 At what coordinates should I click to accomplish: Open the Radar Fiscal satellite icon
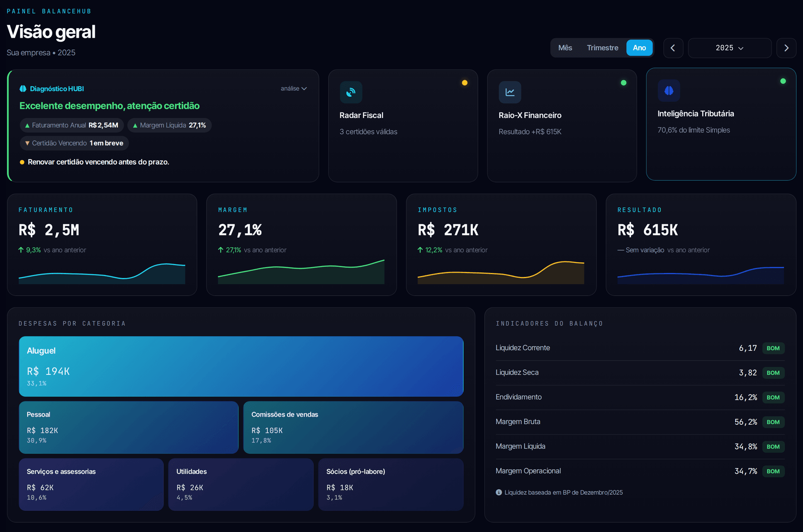click(351, 92)
